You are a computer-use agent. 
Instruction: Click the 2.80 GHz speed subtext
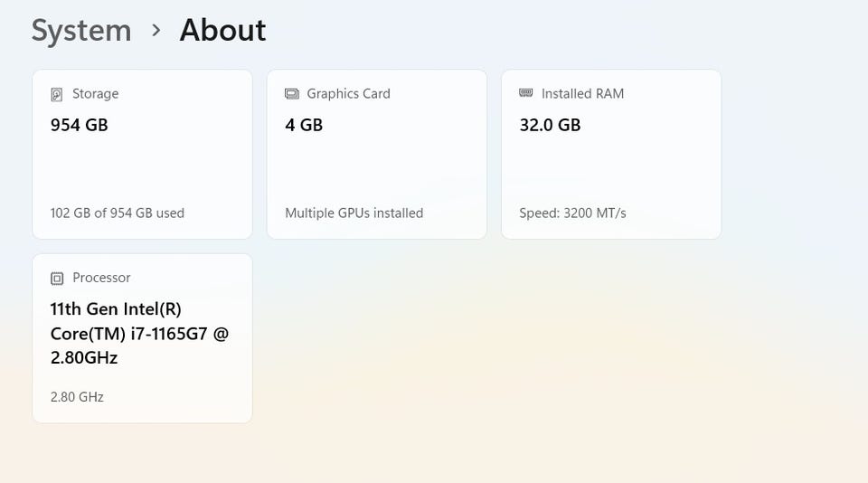point(77,397)
